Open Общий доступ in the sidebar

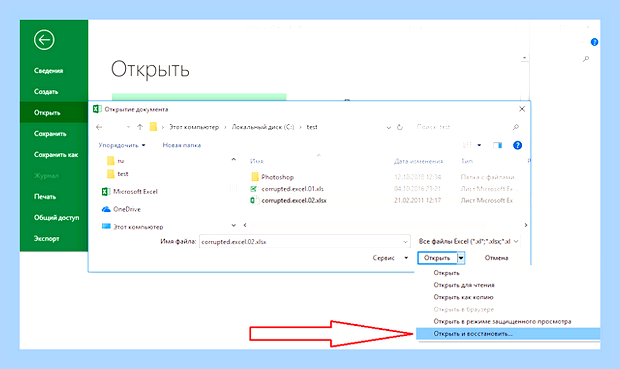pyautogui.click(x=56, y=218)
